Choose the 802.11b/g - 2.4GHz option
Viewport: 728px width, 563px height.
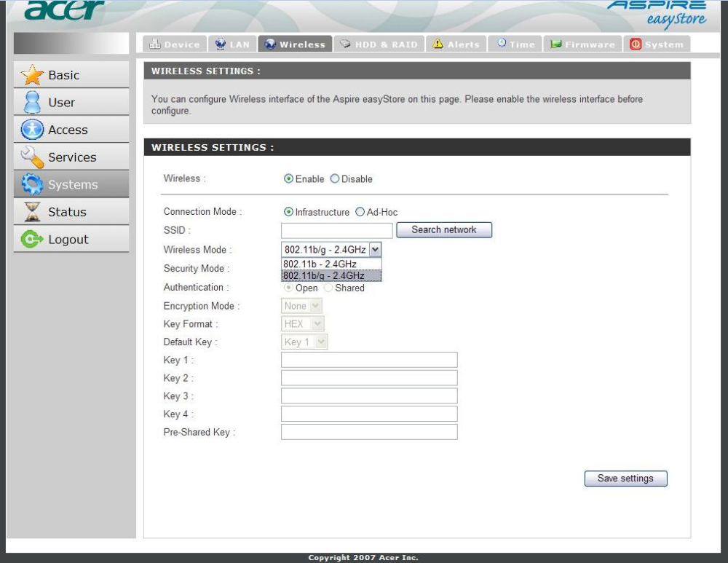point(331,275)
